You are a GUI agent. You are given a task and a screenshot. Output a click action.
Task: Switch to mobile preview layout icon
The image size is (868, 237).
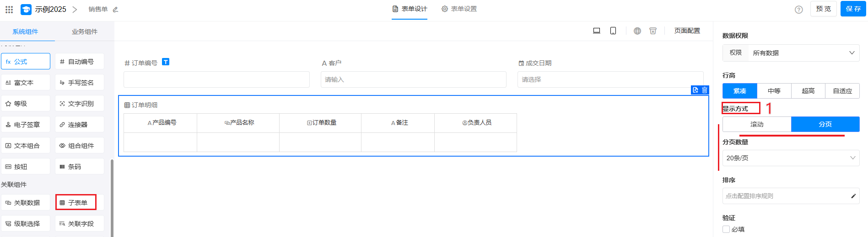click(x=613, y=31)
